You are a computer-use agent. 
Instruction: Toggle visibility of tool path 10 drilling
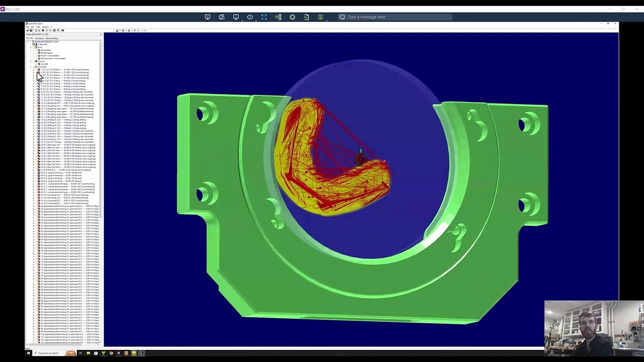click(36, 95)
